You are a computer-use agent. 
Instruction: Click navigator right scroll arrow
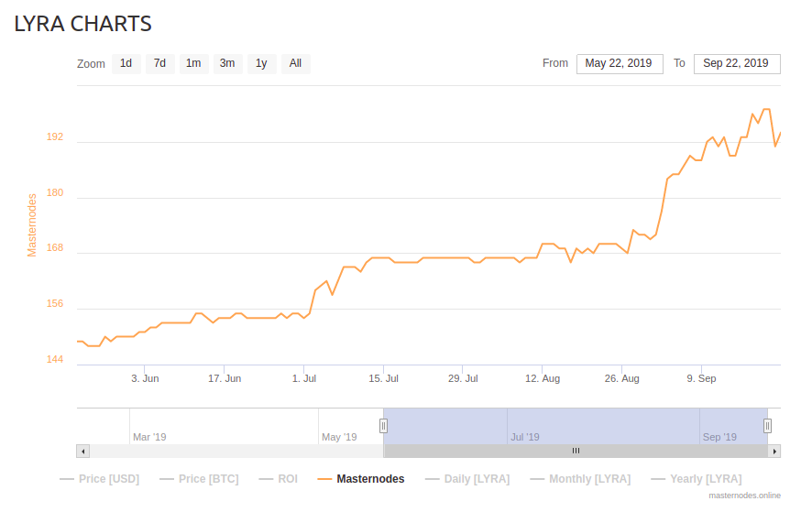pos(774,451)
